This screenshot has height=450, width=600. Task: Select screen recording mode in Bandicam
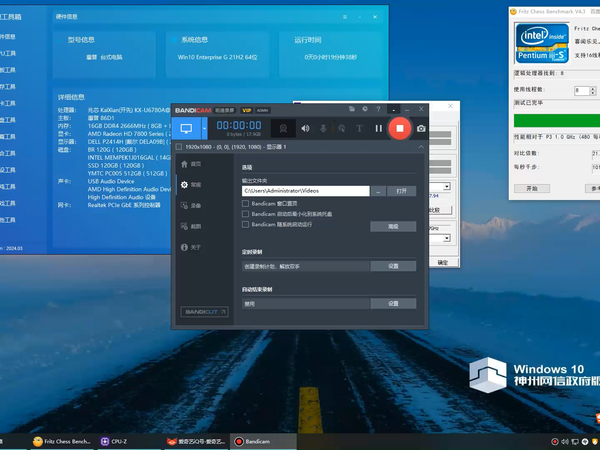click(x=186, y=129)
